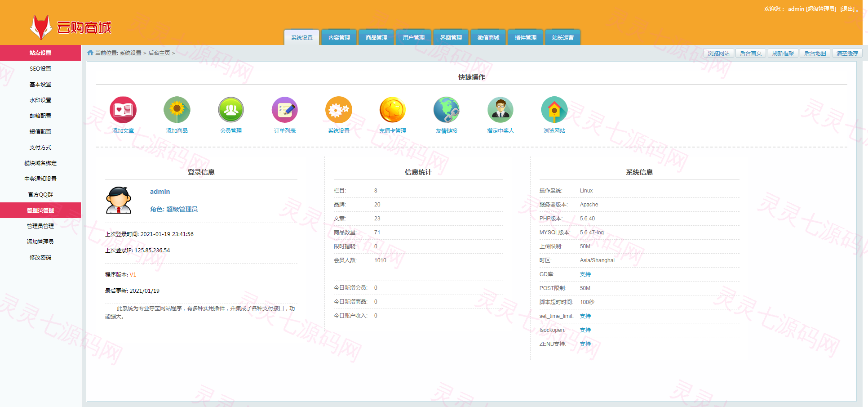Open the 指定中奖人 person icon

[x=500, y=110]
